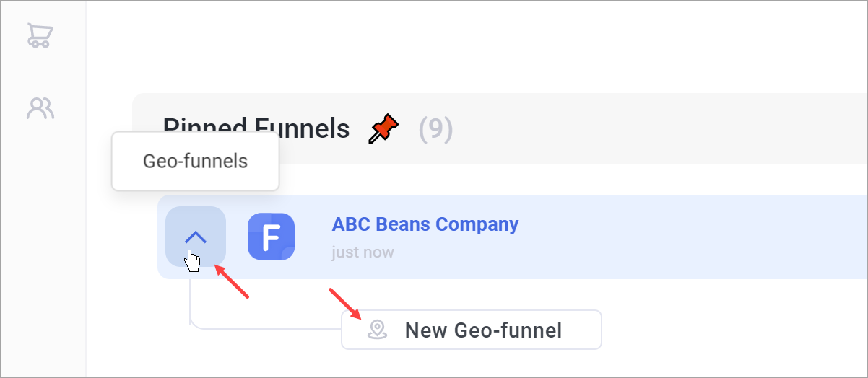Collapse the ABC Beans Company geo-funnels chevron
The width and height of the screenshot is (868, 378).
pyautogui.click(x=196, y=235)
